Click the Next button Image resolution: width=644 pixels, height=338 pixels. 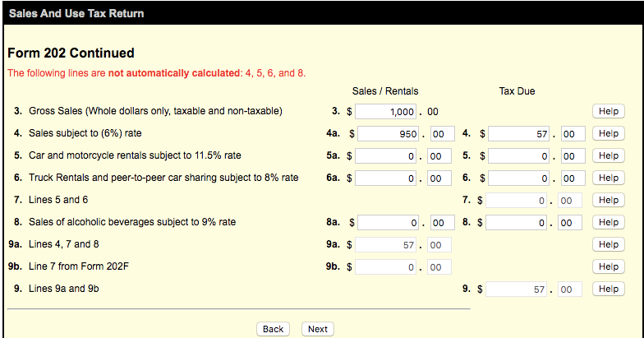[x=317, y=329]
